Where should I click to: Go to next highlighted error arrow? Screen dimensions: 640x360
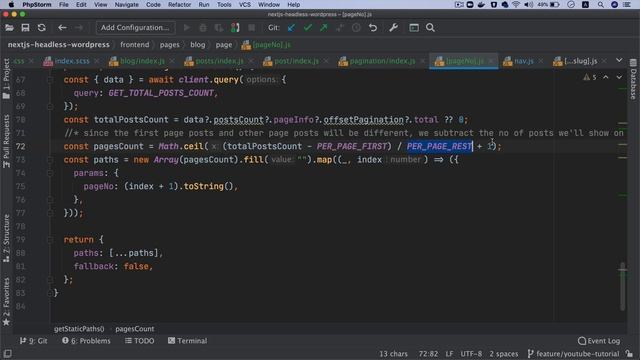(x=619, y=77)
